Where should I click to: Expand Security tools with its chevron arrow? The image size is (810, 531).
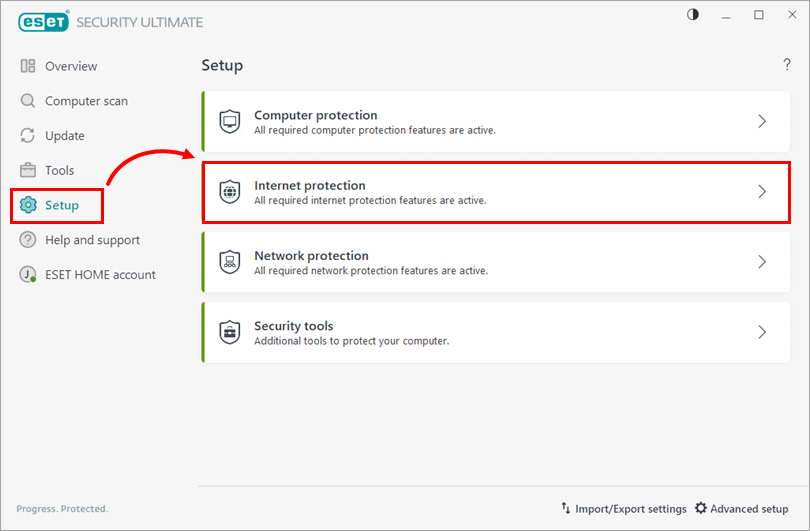[762, 332]
